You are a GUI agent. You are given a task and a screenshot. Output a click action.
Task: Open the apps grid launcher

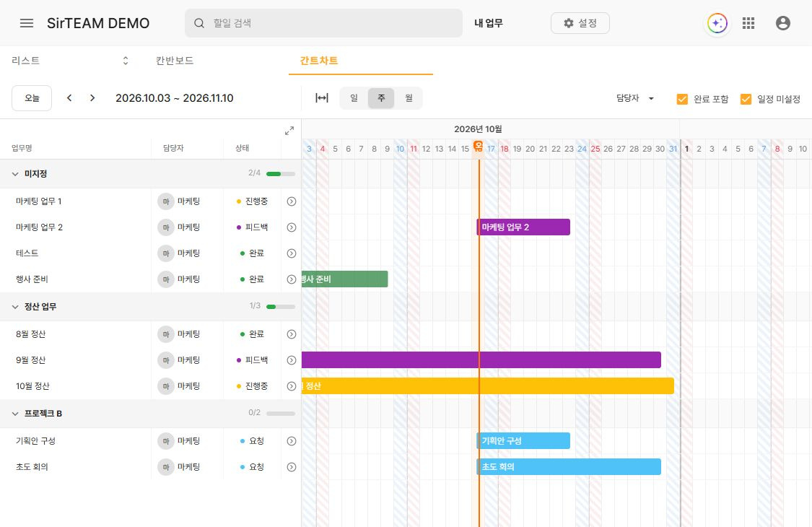coord(748,23)
